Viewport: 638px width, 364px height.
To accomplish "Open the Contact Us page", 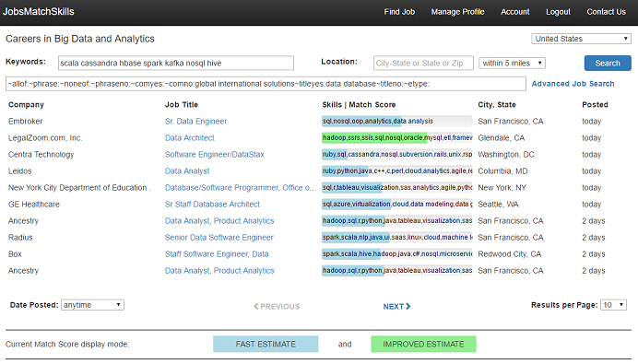I will point(607,12).
